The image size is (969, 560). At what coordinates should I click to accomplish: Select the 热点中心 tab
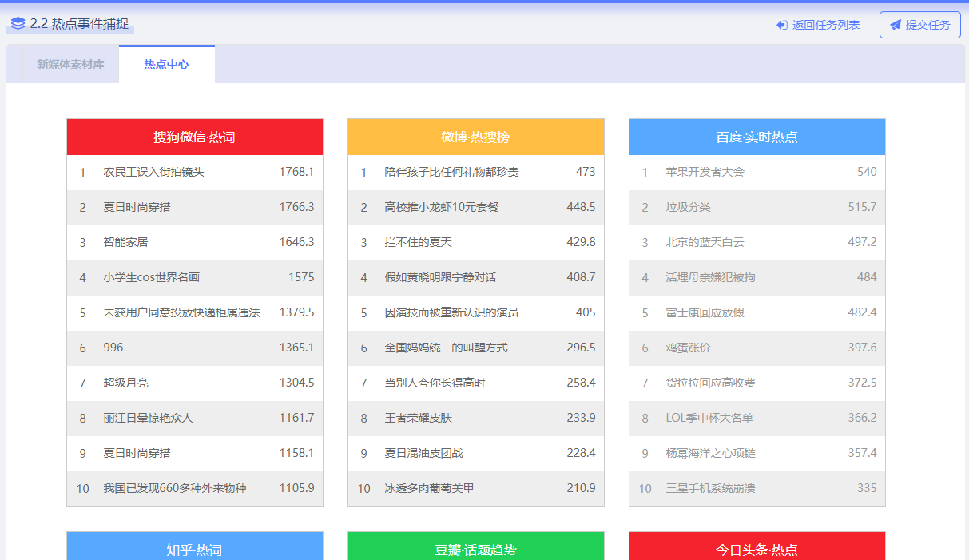click(167, 64)
